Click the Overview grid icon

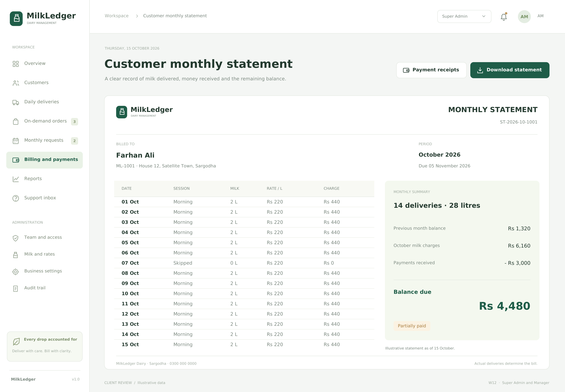point(16,64)
